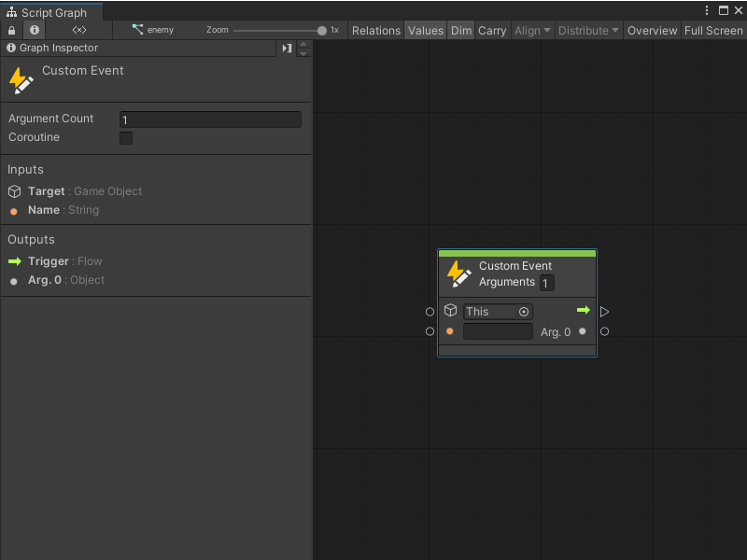Open the window options ellipsis menu
Image resolution: width=747 pixels, height=560 pixels.
(x=707, y=9)
